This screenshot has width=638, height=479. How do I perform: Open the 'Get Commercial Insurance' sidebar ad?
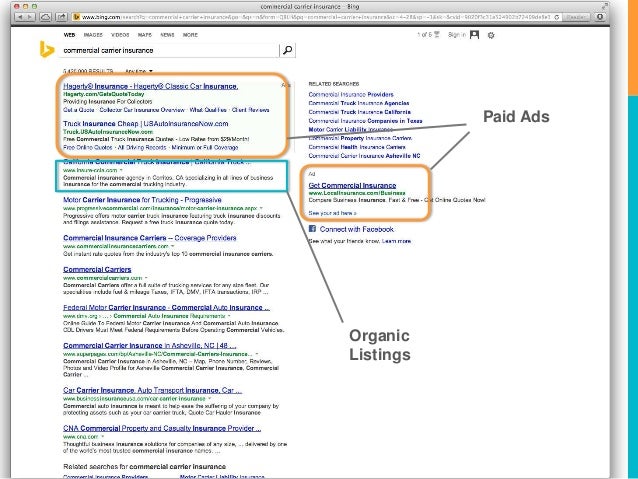click(352, 185)
